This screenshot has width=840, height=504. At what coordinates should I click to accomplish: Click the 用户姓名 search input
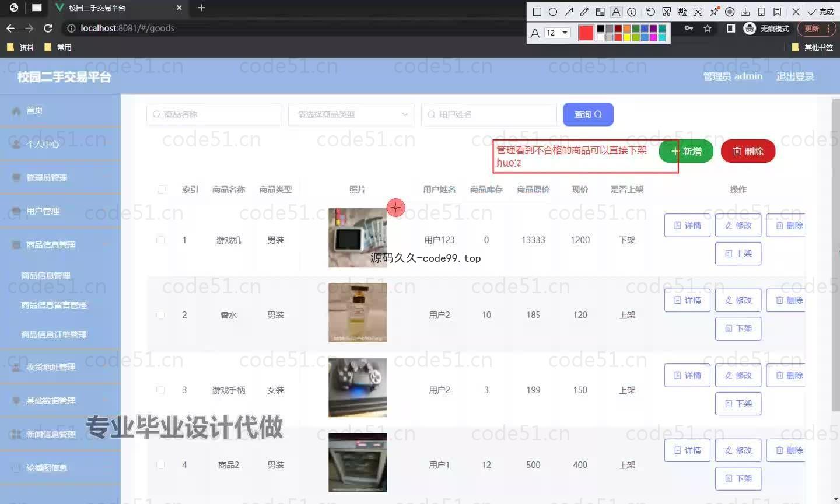(489, 114)
